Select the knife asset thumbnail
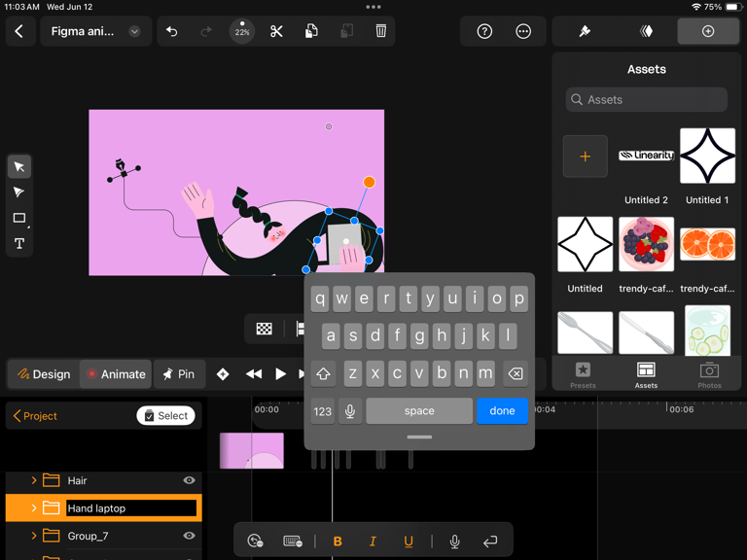747x560 pixels. point(646,332)
